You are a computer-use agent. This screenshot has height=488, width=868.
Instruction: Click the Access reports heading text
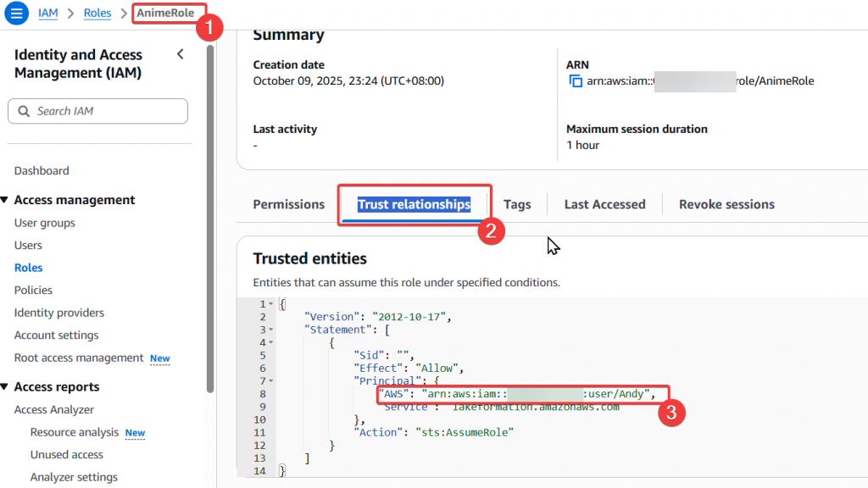(57, 386)
